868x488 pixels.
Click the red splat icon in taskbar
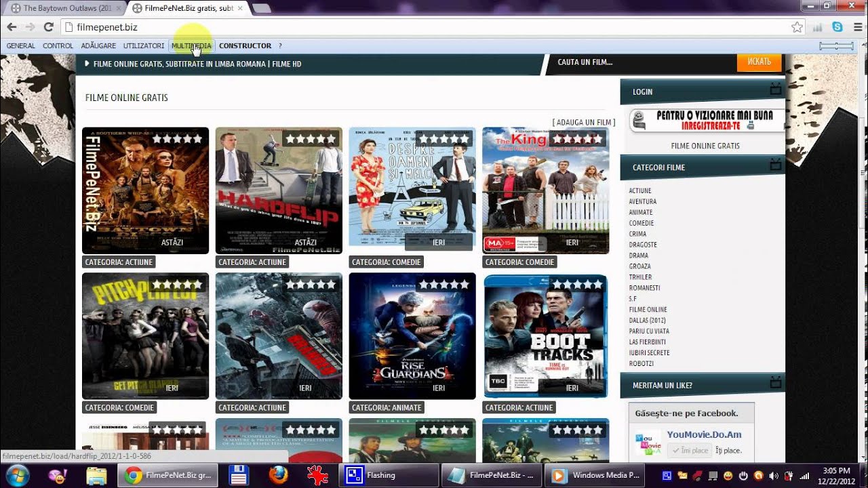pyautogui.click(x=317, y=476)
